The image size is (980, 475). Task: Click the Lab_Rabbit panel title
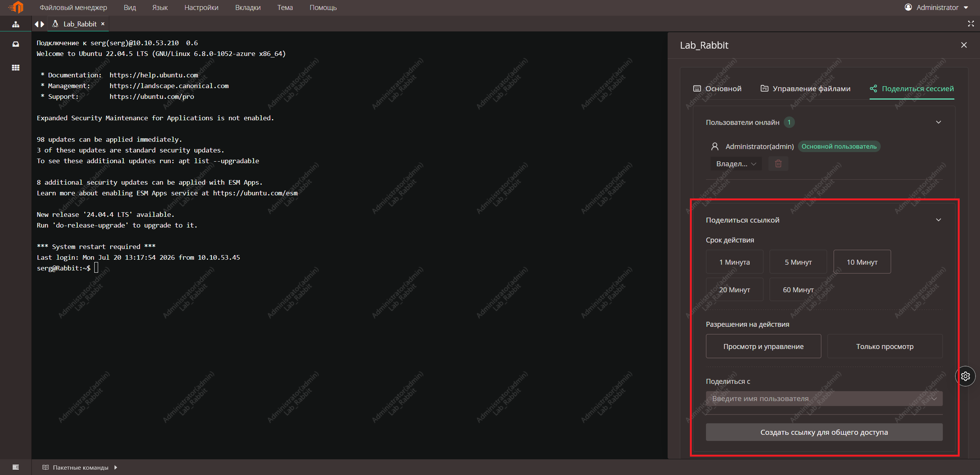pos(704,45)
